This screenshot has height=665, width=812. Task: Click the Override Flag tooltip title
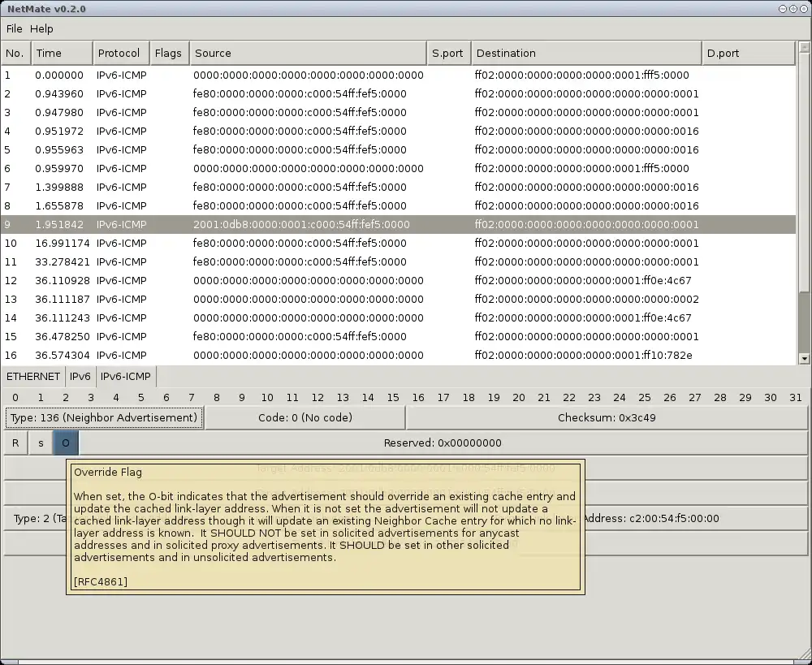(108, 472)
